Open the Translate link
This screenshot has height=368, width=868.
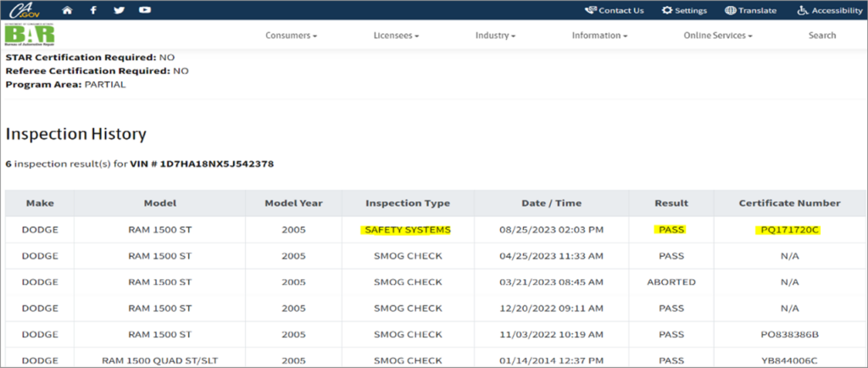tap(750, 10)
